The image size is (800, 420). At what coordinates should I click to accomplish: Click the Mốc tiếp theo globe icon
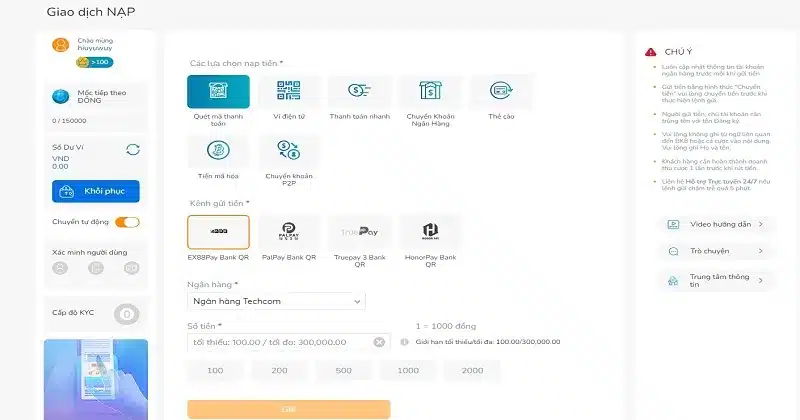(x=61, y=96)
